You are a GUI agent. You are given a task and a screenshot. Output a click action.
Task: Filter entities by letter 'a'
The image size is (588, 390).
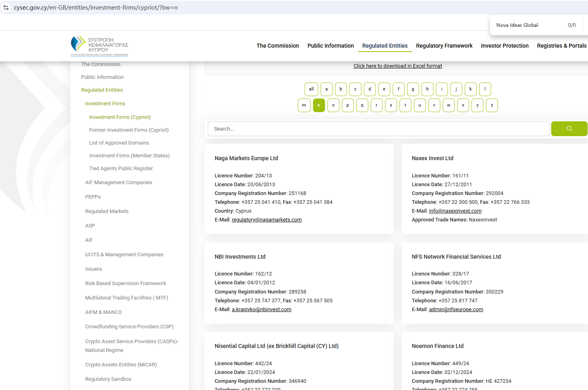326,89
